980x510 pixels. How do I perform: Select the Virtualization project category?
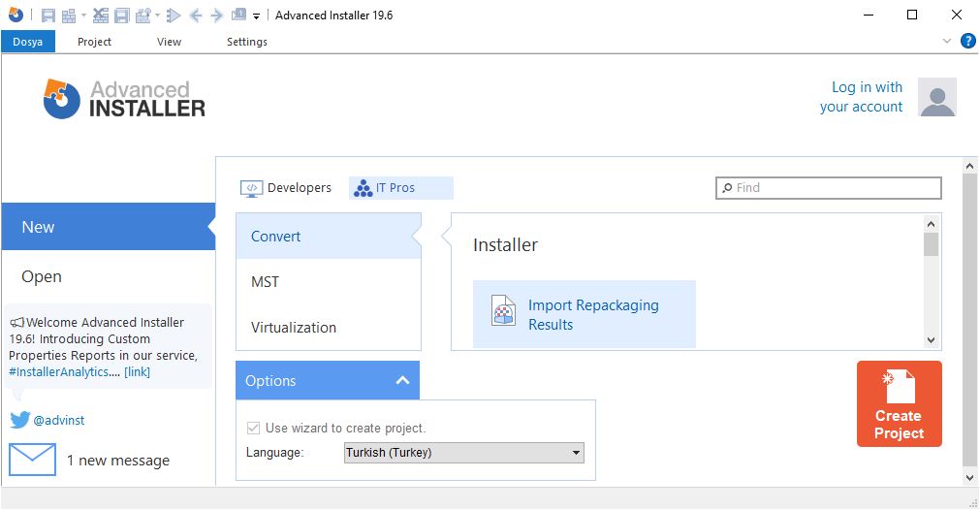click(x=329, y=327)
